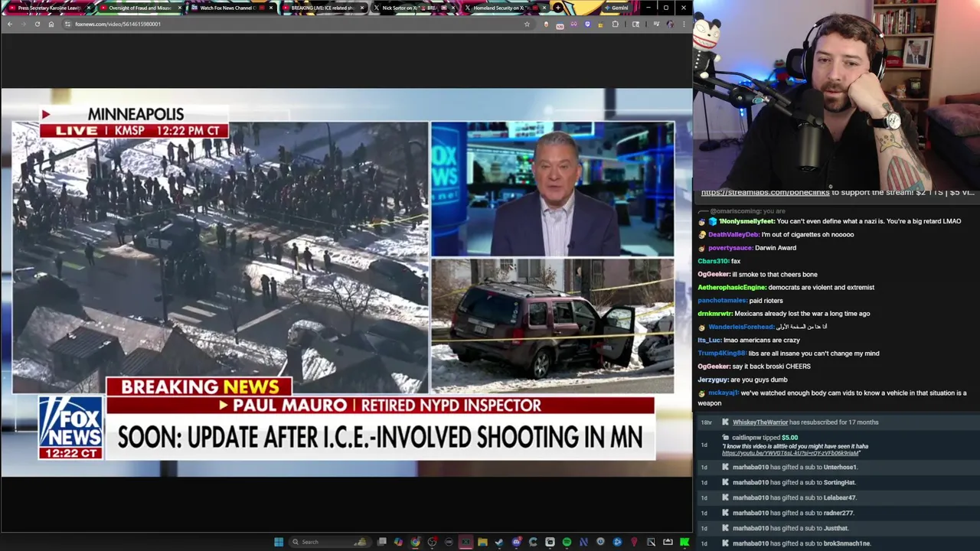
Task: Click gifted sub to SortingHat event
Action: [x=838, y=482]
